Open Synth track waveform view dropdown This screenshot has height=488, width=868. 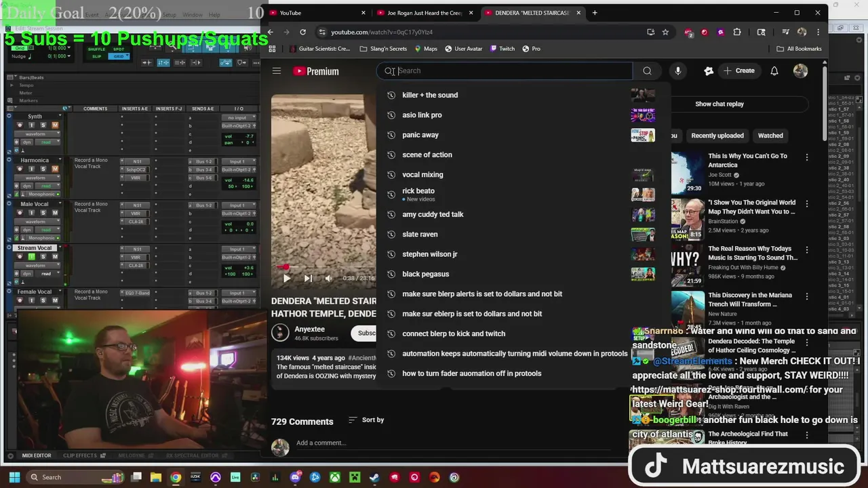[x=38, y=134]
